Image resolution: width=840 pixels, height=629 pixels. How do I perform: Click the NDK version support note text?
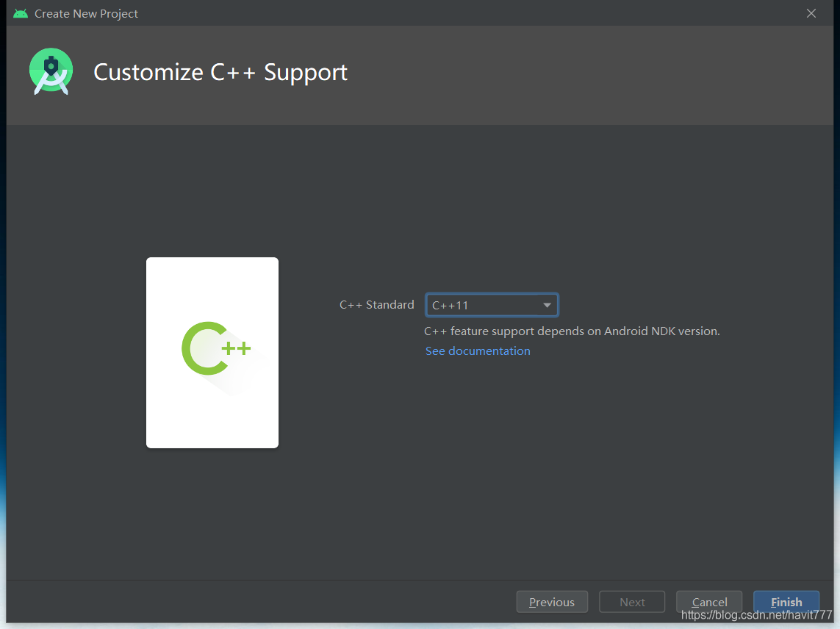point(572,331)
